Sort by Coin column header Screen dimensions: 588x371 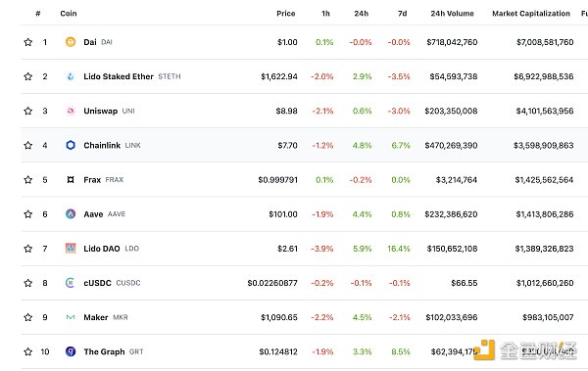coord(69,14)
